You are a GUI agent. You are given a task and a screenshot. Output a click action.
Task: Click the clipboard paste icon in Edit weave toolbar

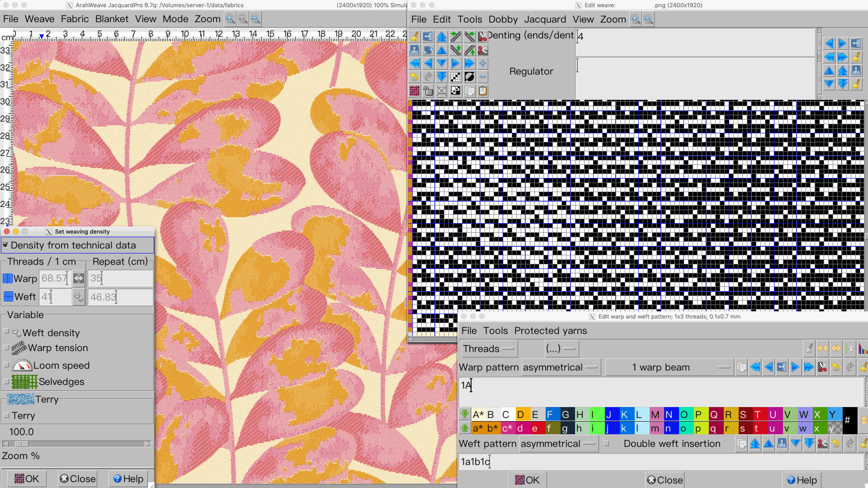483,91
